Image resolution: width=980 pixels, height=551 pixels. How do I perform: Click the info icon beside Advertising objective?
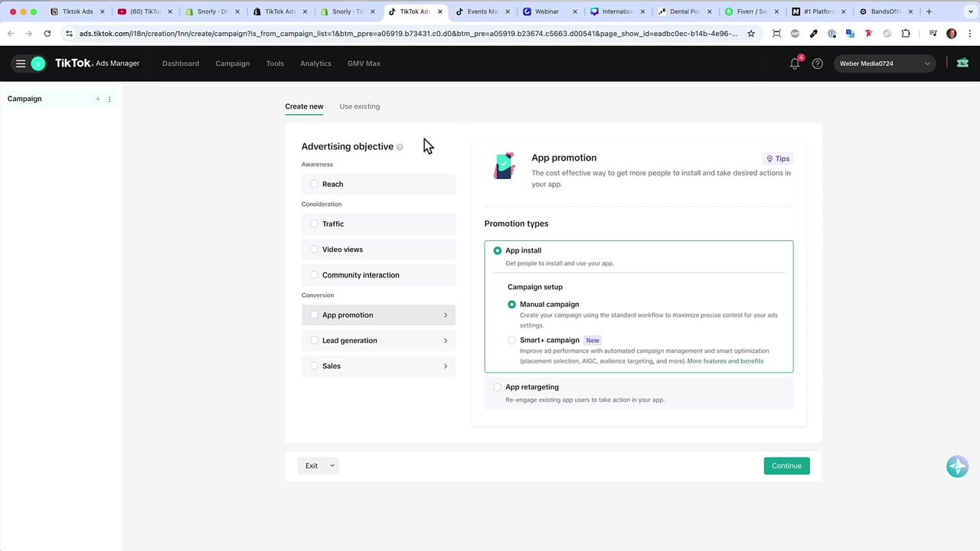[400, 147]
